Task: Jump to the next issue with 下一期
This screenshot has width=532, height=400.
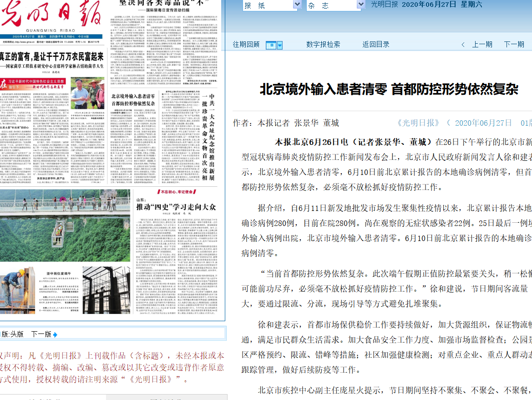Action: 514,45
